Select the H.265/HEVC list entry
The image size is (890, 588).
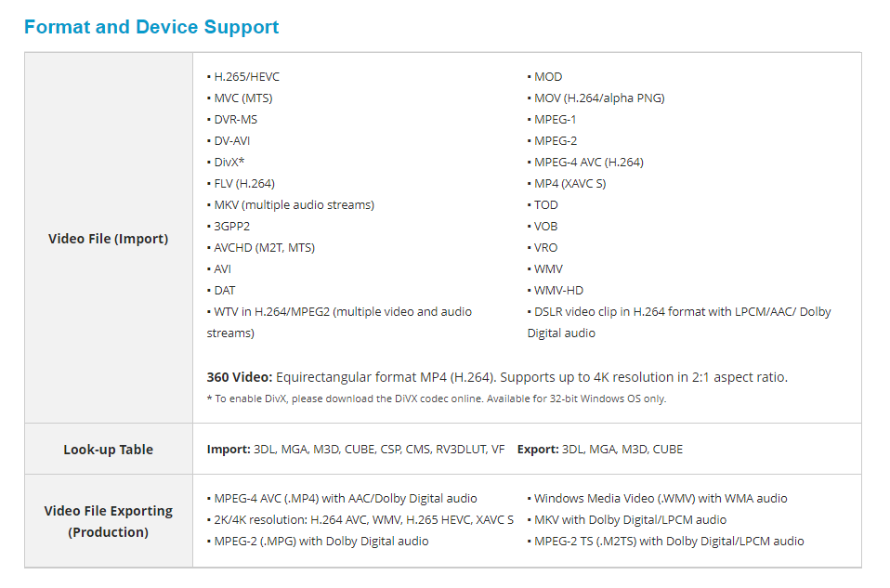[x=246, y=77]
